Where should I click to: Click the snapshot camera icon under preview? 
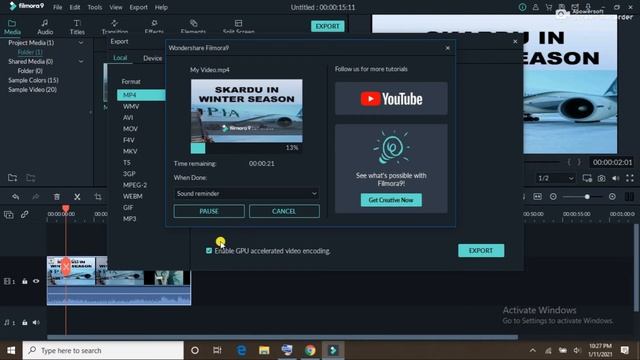tap(601, 178)
